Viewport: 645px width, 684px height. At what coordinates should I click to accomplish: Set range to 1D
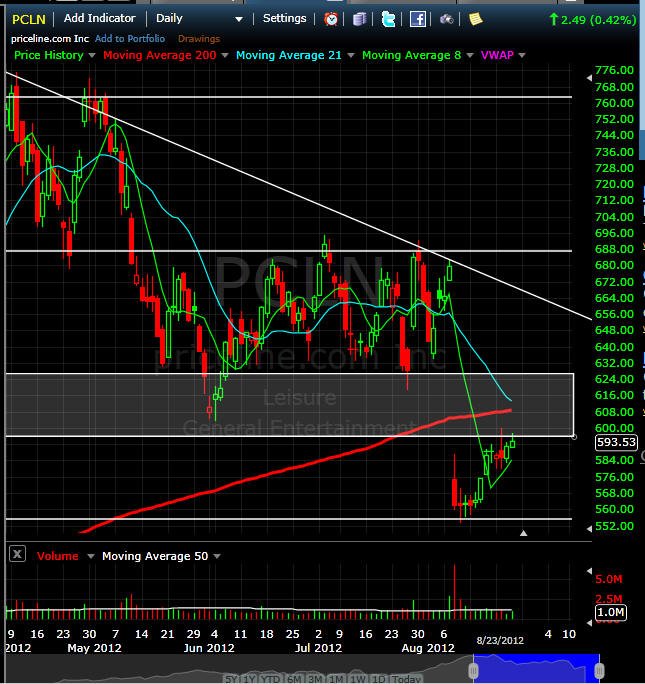click(x=378, y=679)
